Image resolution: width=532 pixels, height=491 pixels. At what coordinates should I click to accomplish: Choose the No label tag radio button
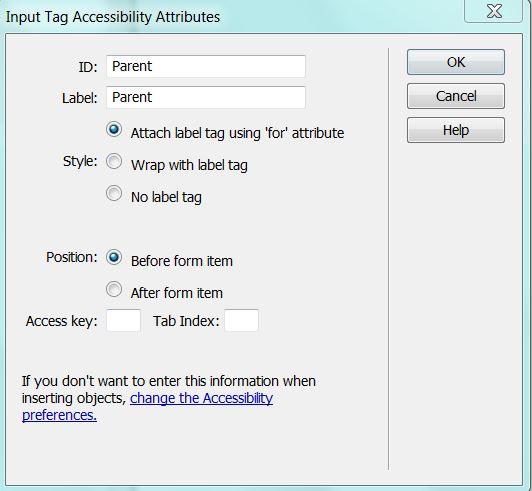pyautogui.click(x=114, y=193)
